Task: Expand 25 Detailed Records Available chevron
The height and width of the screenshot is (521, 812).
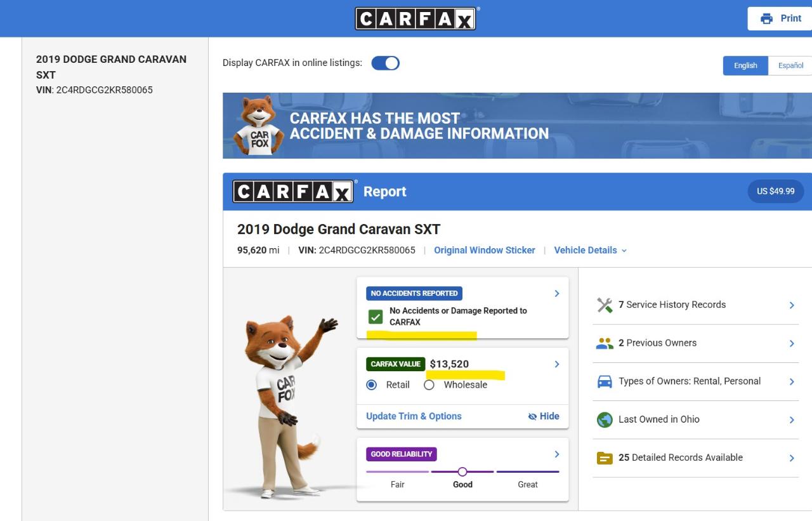Action: click(x=792, y=458)
